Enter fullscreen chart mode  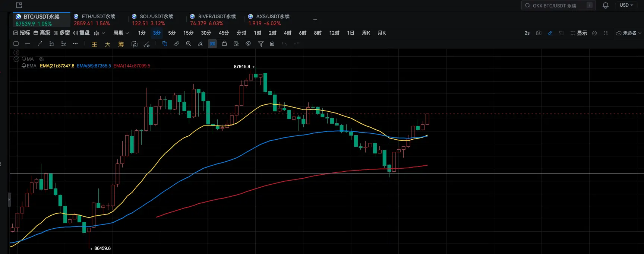[x=606, y=33]
